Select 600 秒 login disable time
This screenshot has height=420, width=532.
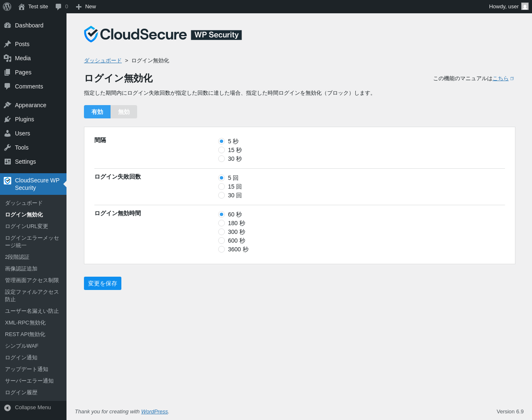click(222, 241)
